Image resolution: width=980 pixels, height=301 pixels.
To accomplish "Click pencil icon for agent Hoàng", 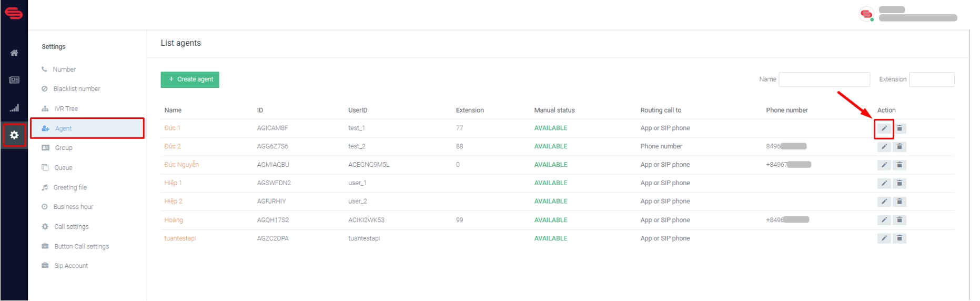I will (884, 220).
